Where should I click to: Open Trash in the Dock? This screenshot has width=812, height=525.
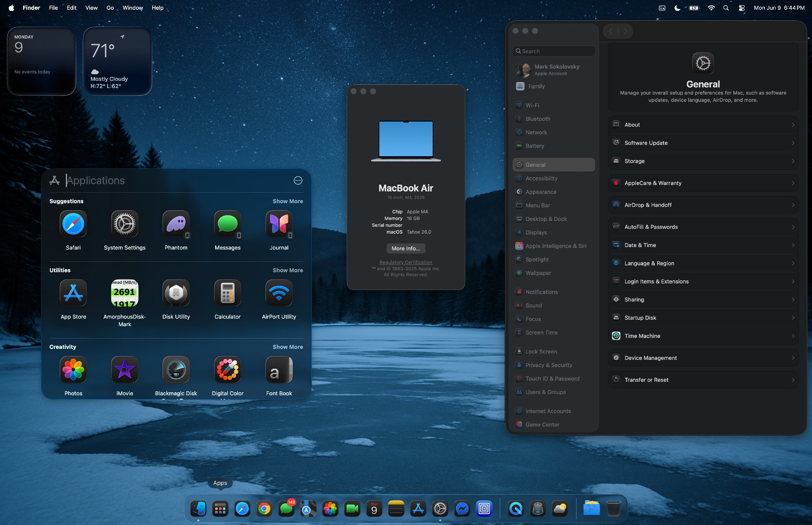point(613,508)
